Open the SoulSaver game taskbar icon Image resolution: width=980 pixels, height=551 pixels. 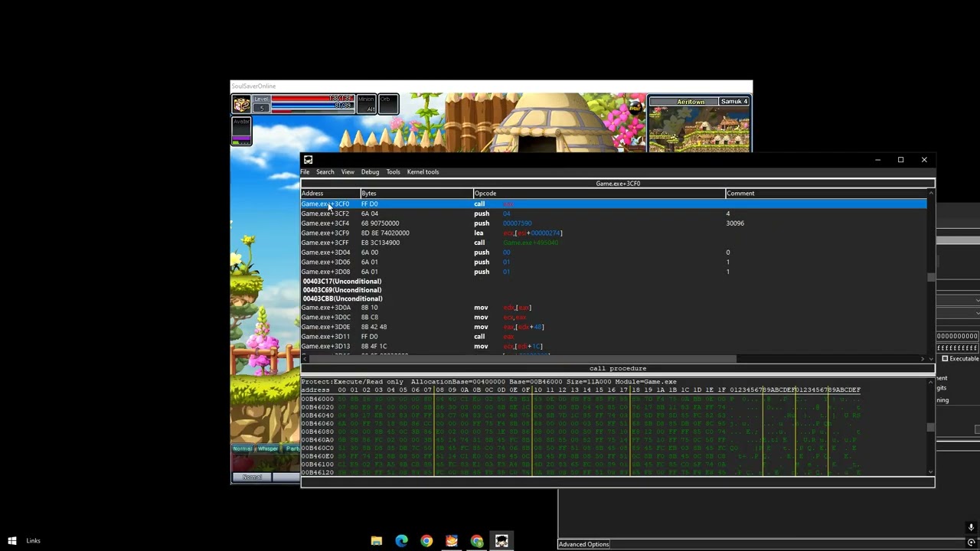[x=452, y=541]
